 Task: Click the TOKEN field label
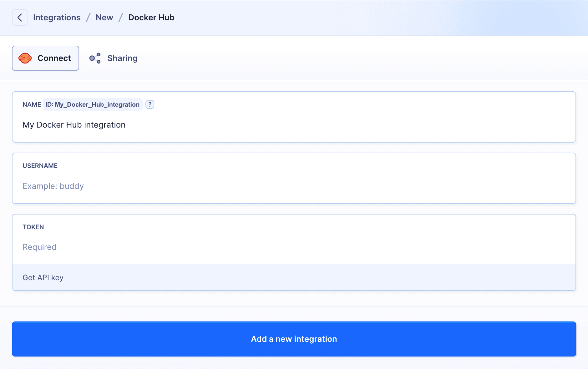[x=33, y=227]
